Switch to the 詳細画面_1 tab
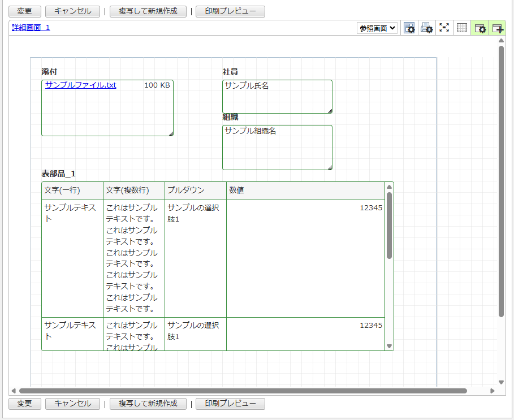 (31, 27)
